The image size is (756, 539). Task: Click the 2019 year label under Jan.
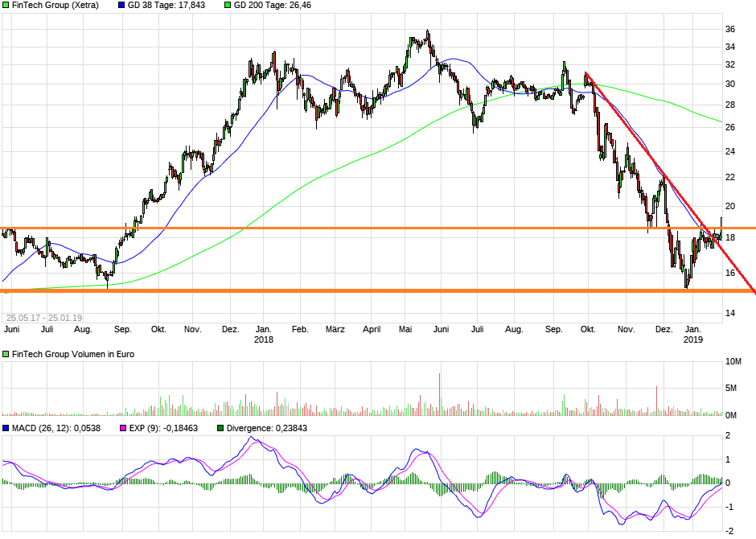tap(693, 339)
